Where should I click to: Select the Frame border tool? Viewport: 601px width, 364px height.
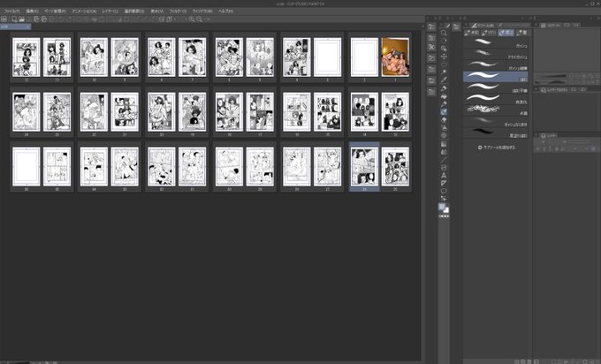pyautogui.click(x=444, y=168)
